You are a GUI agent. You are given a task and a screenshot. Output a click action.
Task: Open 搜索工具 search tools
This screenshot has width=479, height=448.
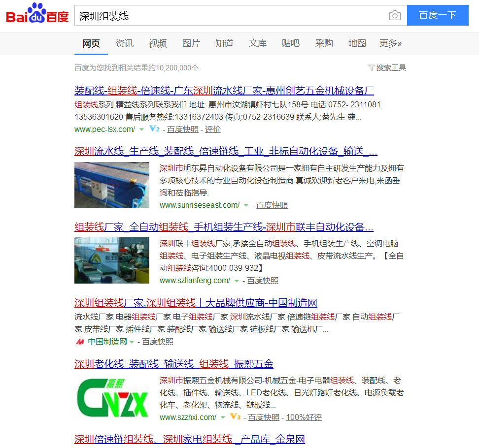(x=391, y=68)
